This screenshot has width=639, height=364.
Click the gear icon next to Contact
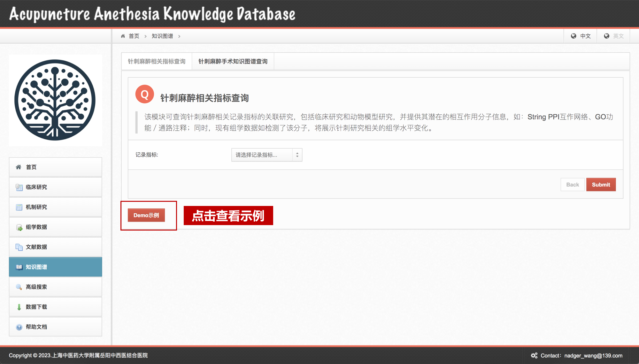tap(534, 355)
